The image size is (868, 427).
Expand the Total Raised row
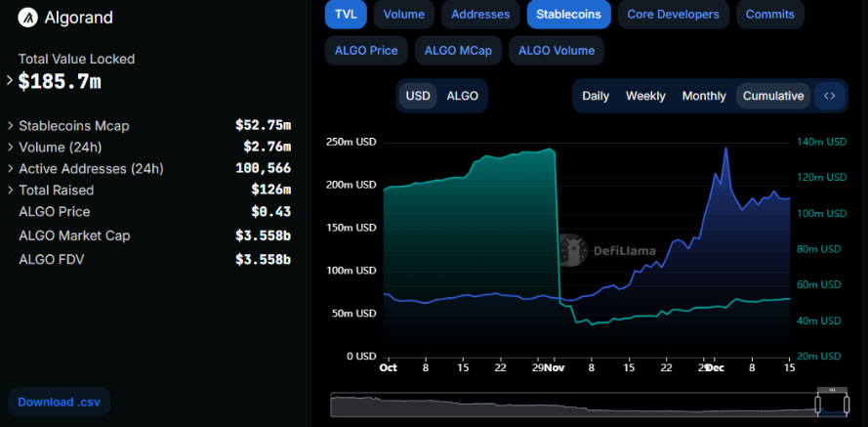point(11,191)
